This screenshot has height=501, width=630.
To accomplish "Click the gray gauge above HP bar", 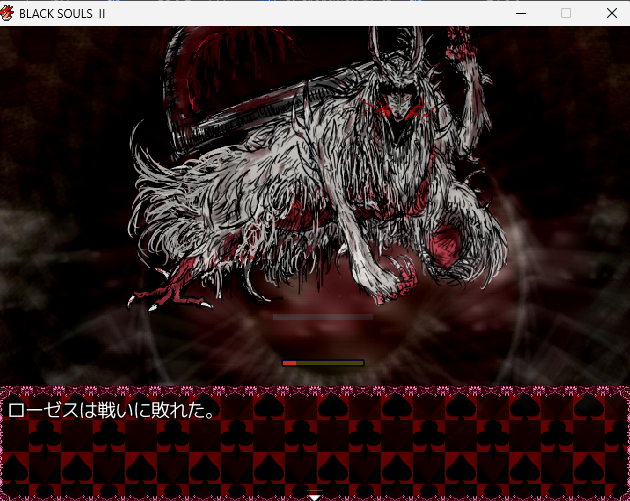I will 322,317.
